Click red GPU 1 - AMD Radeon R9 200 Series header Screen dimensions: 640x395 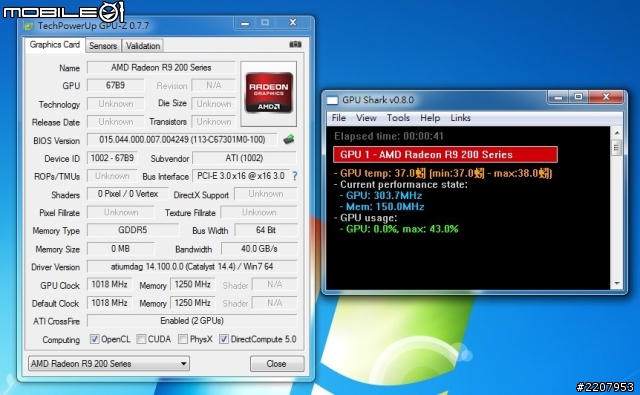[445, 155]
